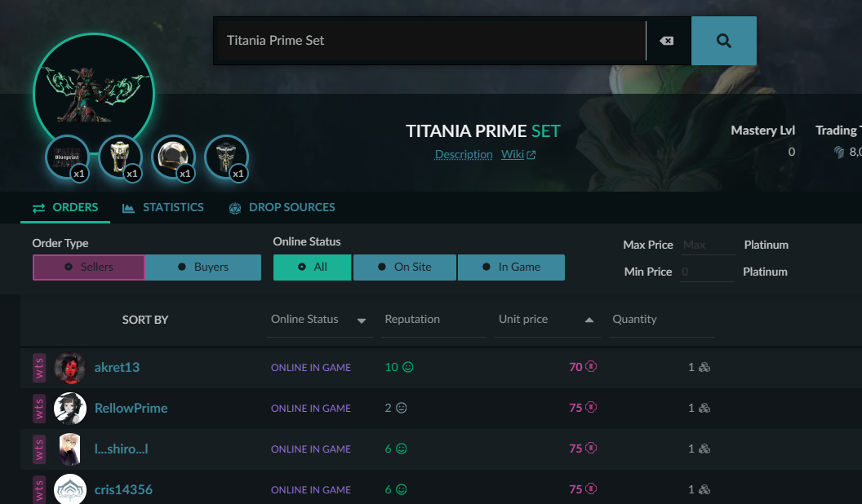Click the wts tag on l...shiro...l's row

pos(39,449)
